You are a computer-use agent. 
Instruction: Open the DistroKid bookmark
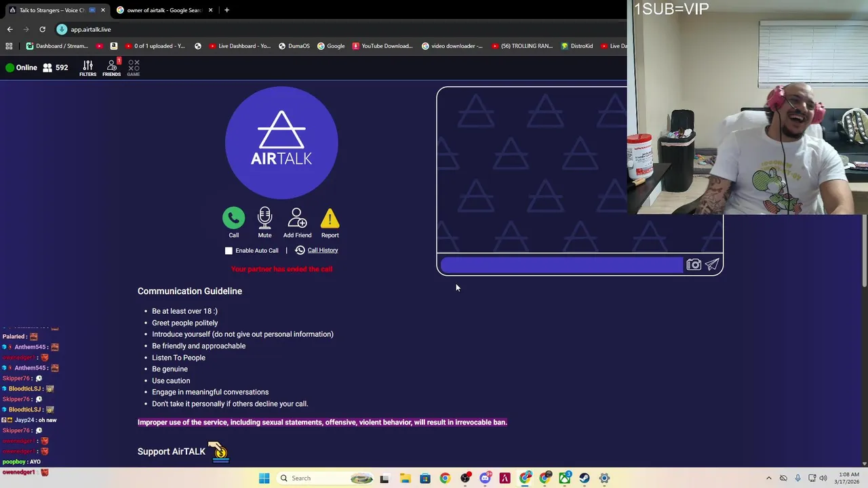[576, 46]
